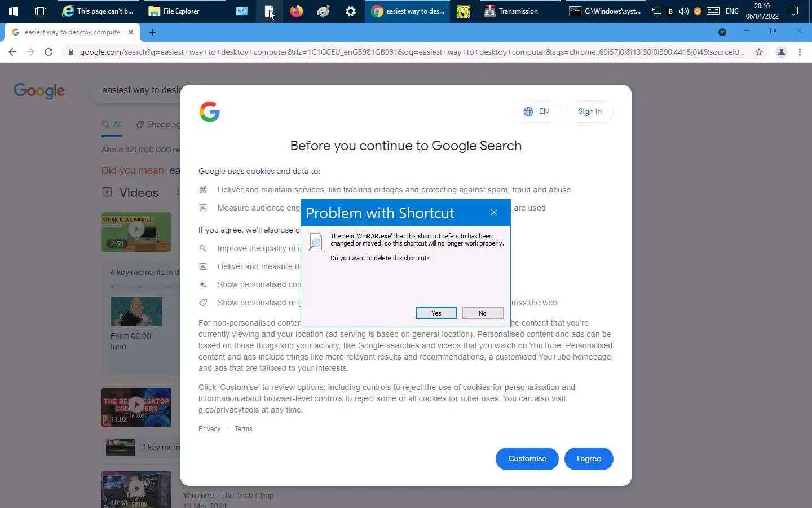Click the Chrome back arrow
The height and width of the screenshot is (508, 812).
coord(12,52)
